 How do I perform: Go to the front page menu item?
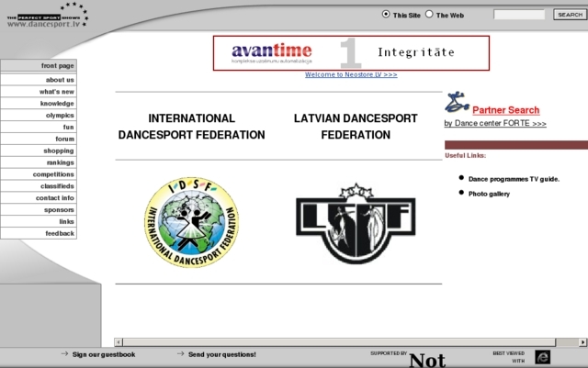[39, 65]
